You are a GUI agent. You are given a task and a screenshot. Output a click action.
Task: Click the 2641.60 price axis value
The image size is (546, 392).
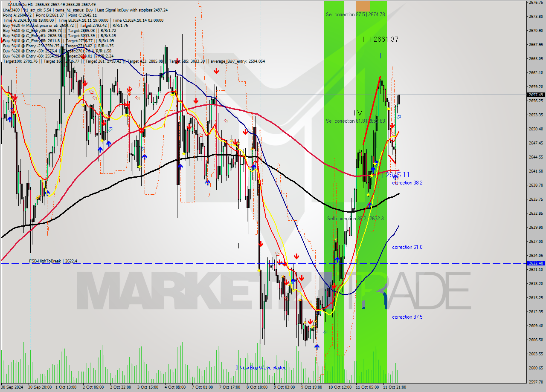(x=536, y=171)
